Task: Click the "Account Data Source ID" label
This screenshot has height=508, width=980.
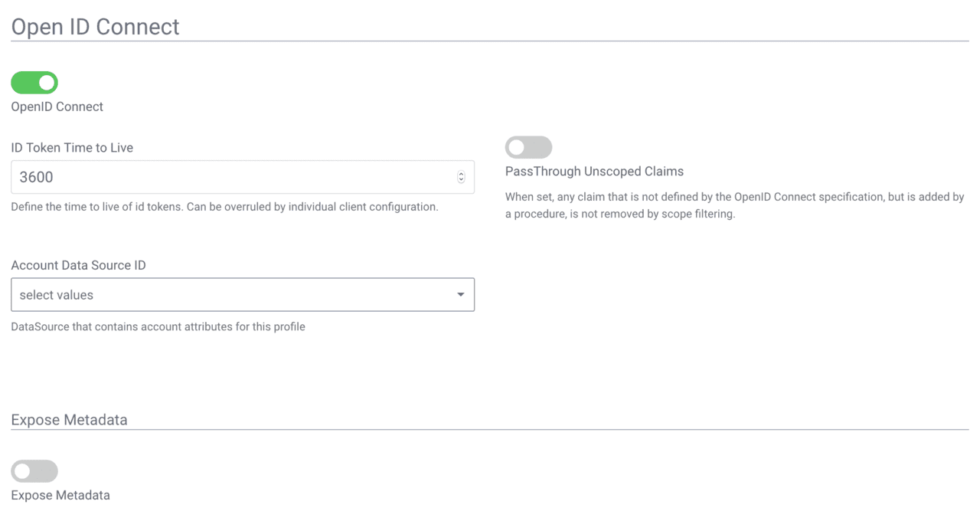Action: point(78,265)
